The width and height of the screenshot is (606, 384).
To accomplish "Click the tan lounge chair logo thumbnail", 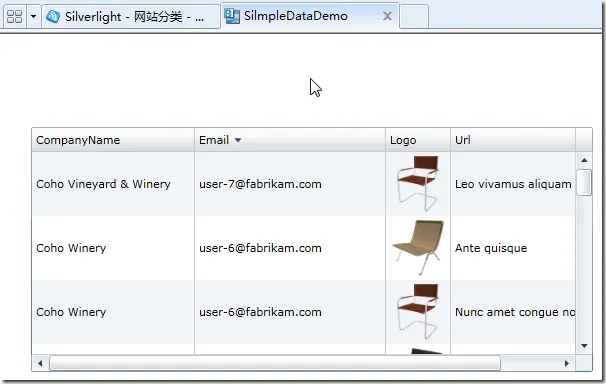I will [418, 247].
